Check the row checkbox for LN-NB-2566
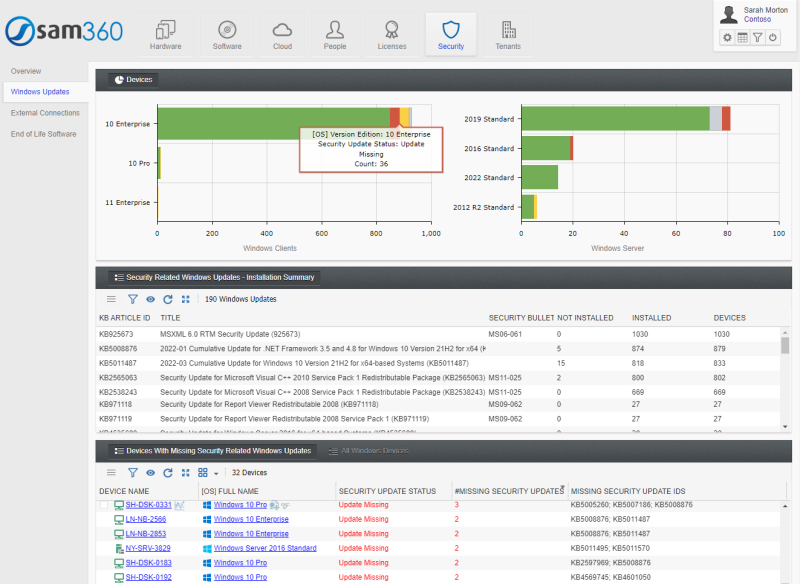 pos(105,519)
